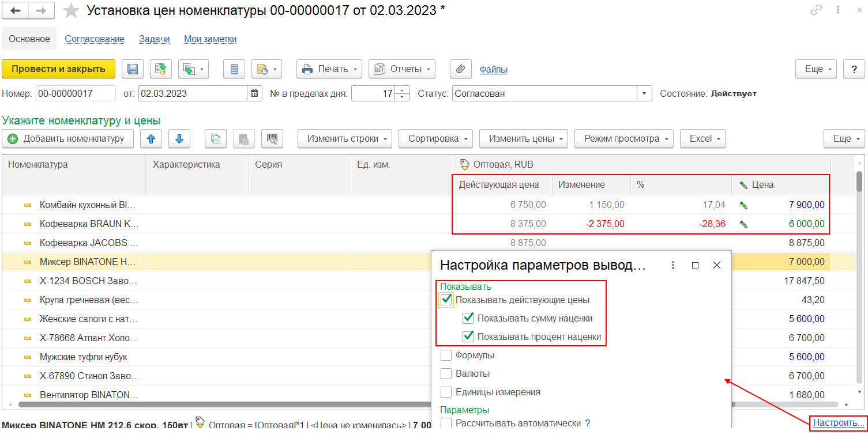Open calendar picker for date field

pyautogui.click(x=255, y=93)
